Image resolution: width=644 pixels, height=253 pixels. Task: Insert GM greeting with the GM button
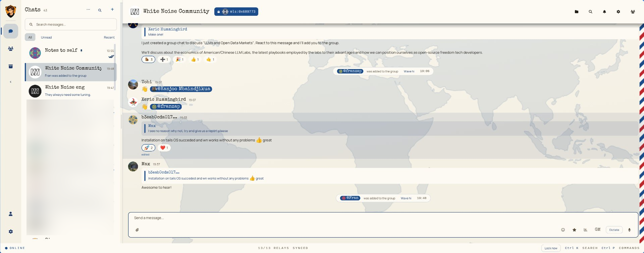point(598,230)
